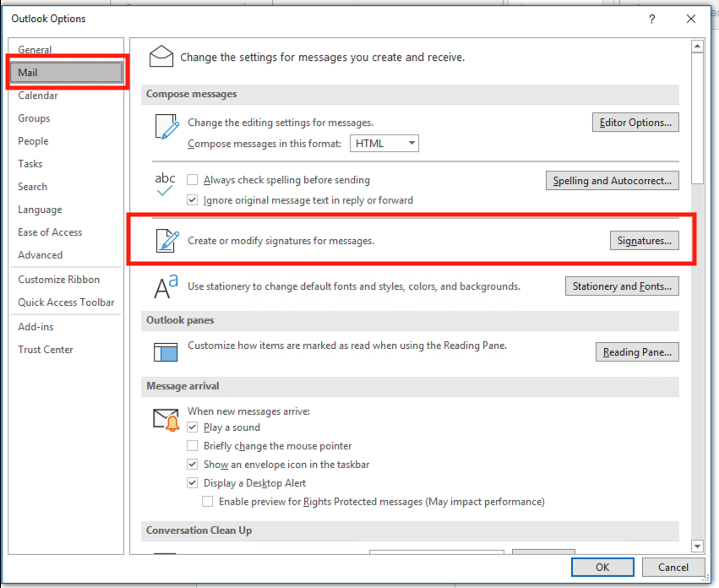Viewport: 719px width, 588px height.
Task: Click the 'Compose messages' section heading
Action: coord(191,94)
